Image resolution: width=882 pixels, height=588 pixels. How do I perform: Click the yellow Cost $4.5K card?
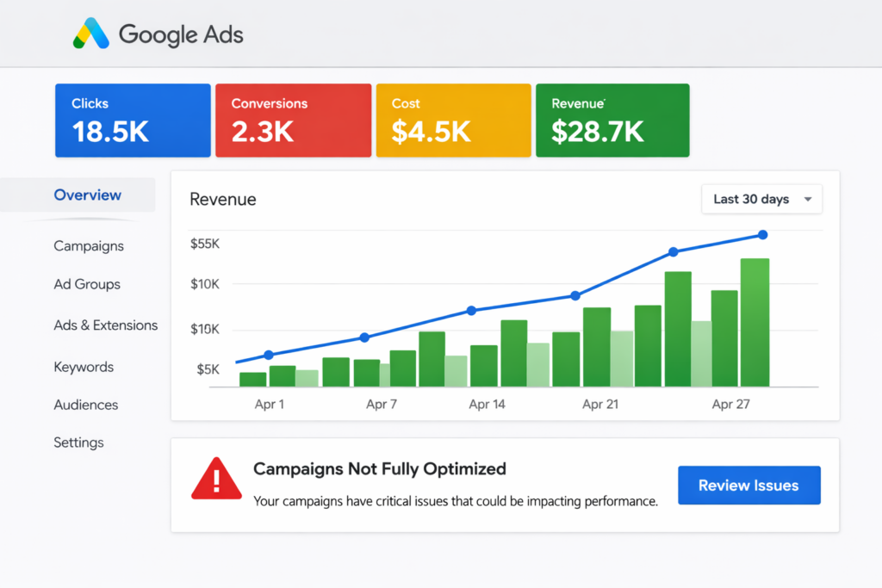453,121
